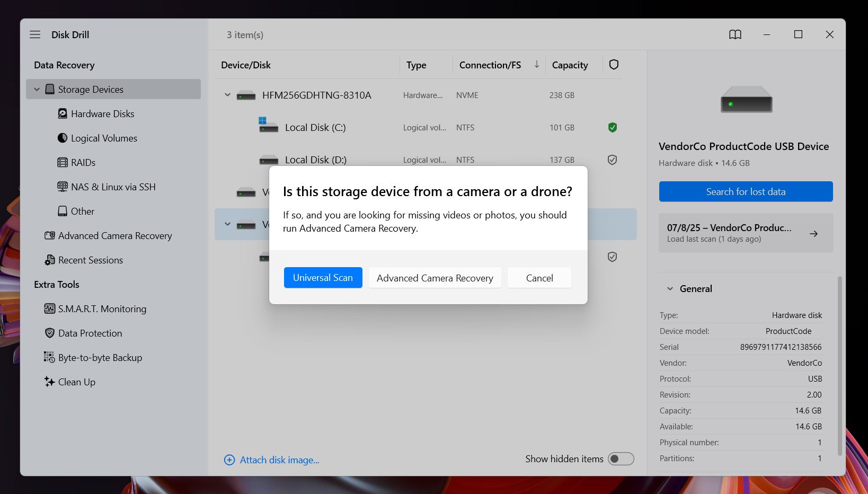Click the Byte-to-byte Backup icon
This screenshot has height=494, width=868.
(49, 357)
